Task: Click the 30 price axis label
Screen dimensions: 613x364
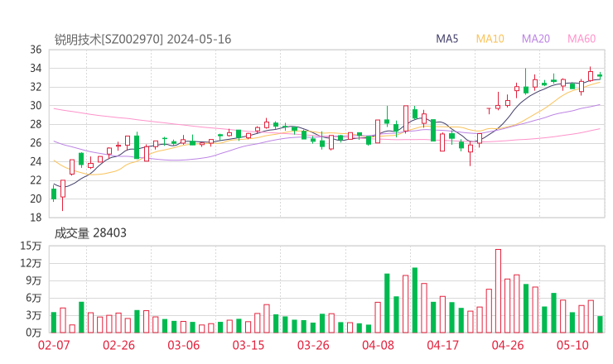Action: (x=36, y=105)
